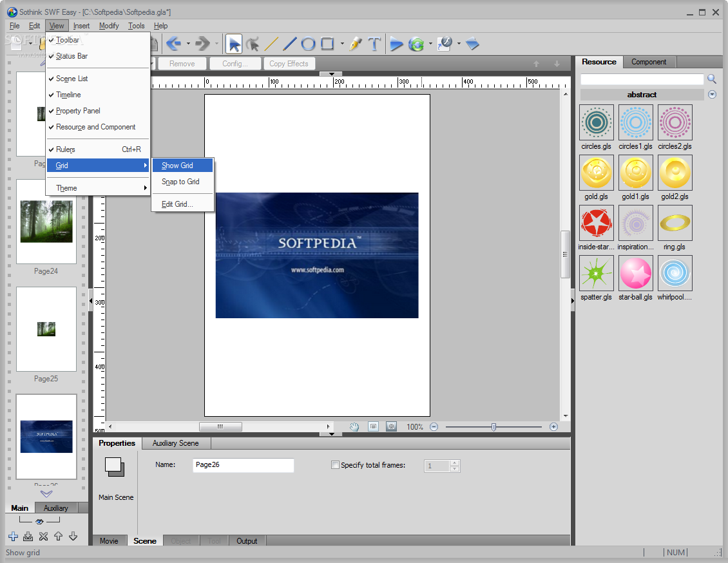The width and height of the screenshot is (728, 563).
Task: Click the green Refresh preview icon
Action: click(x=416, y=44)
